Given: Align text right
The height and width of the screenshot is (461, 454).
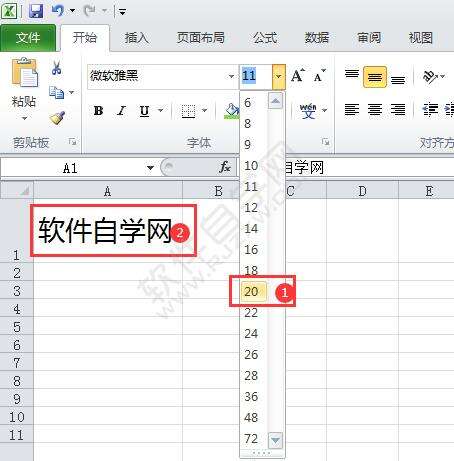Looking at the screenshot, I should pyautogui.click(x=398, y=110).
